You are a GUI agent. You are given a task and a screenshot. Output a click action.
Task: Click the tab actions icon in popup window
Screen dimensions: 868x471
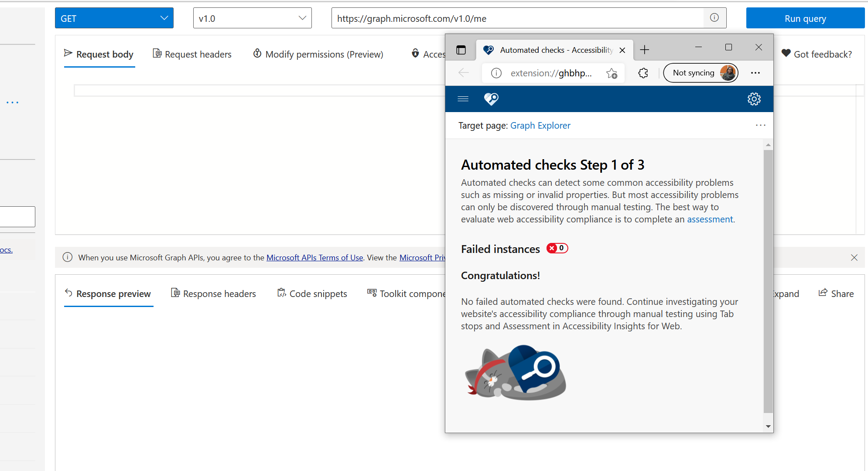[461, 50]
